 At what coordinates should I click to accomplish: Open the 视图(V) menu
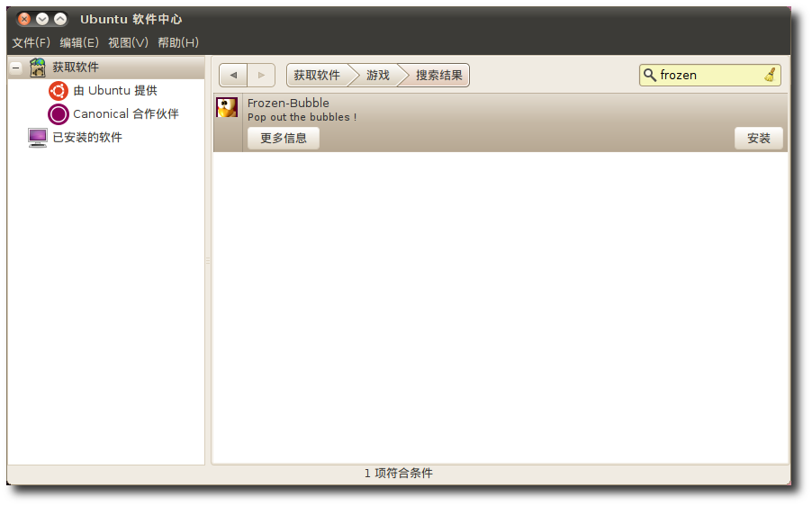128,42
